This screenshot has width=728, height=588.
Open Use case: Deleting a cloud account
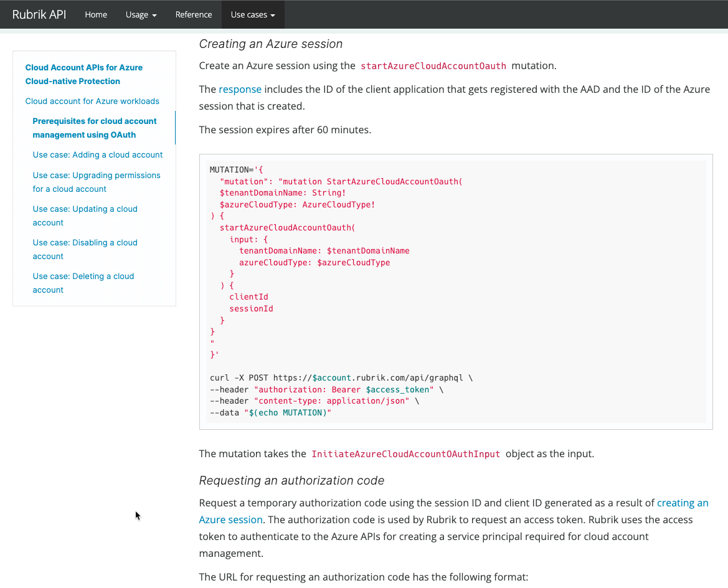click(x=83, y=283)
